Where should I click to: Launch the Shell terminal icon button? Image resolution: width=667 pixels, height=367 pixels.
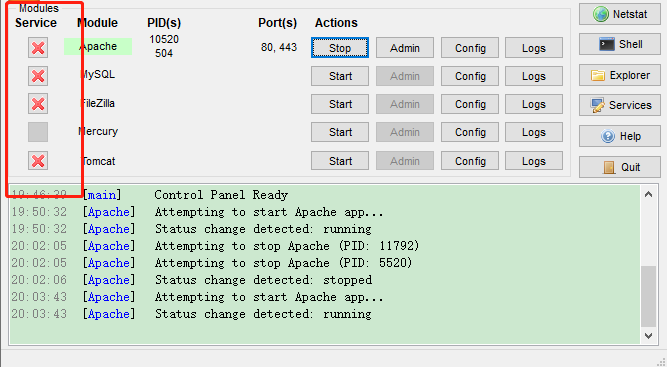[x=620, y=44]
